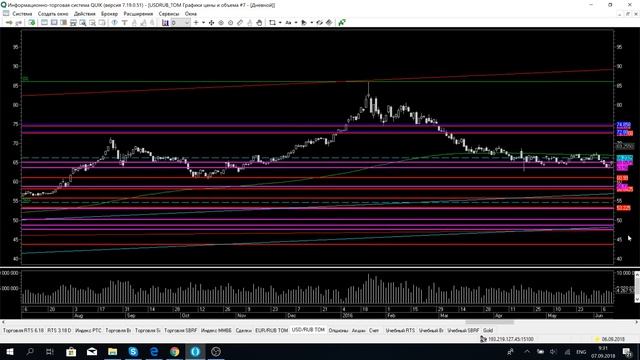Viewport: 640px width, 360px height.
Task: Switch to the Акции tab
Action: (x=359, y=330)
